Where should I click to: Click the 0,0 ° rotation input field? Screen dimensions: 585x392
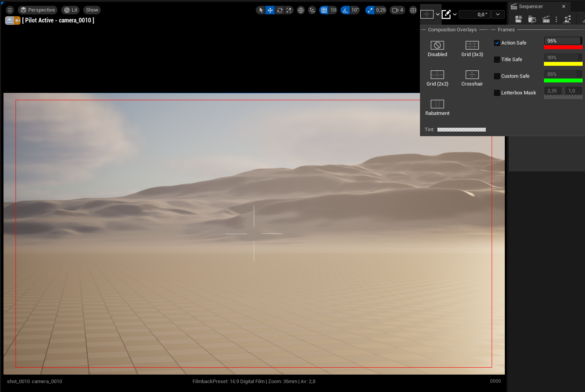[475, 14]
